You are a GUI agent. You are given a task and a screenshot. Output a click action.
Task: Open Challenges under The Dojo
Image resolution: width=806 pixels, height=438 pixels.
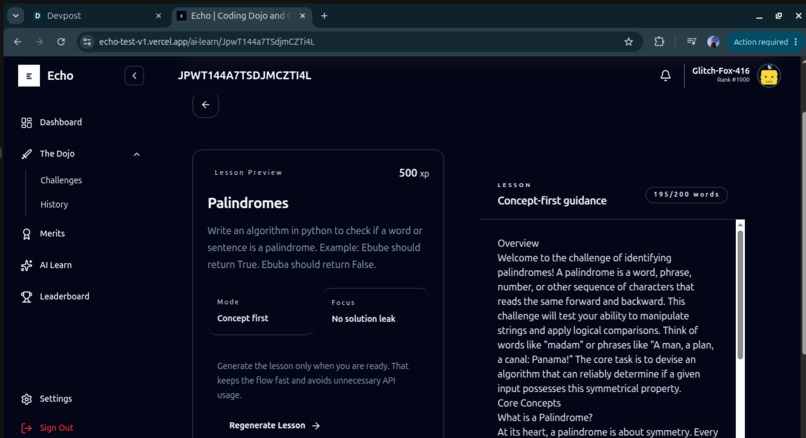tap(61, 180)
